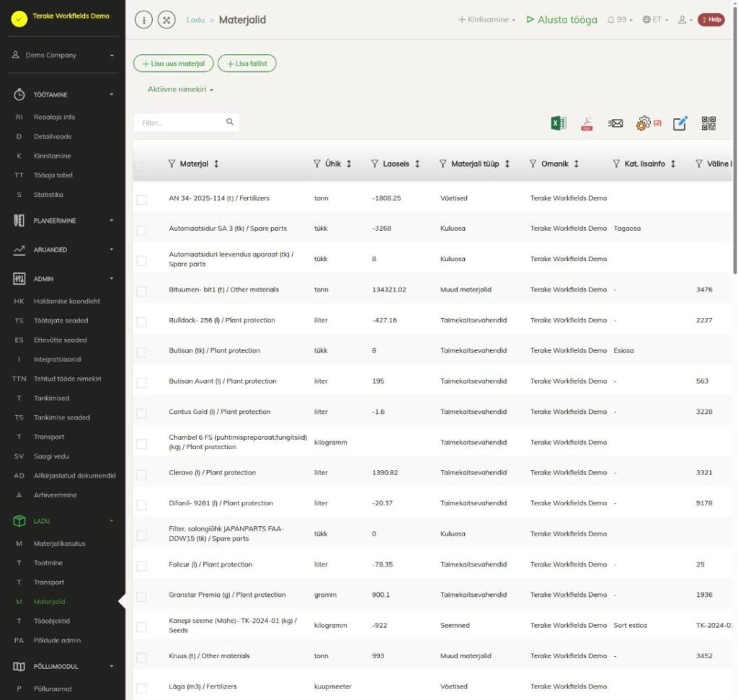This screenshot has width=738, height=700.
Task: Go to Reaalaja info in sidebar
Action: point(54,118)
